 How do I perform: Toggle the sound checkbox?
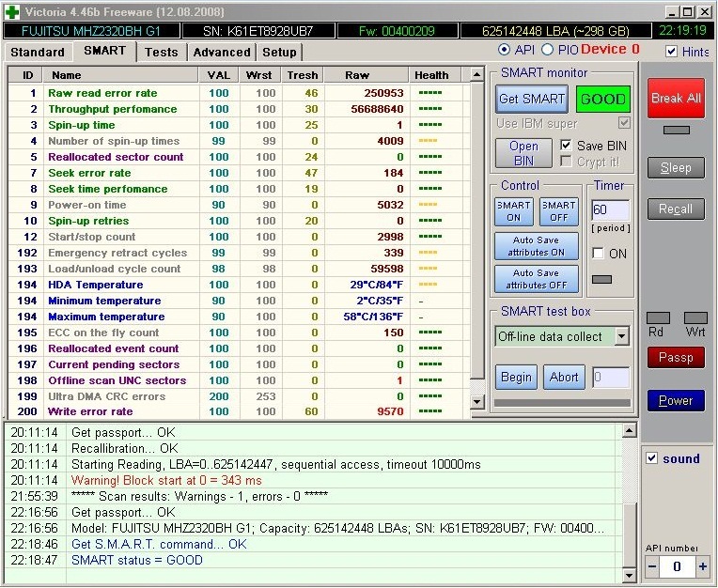tap(651, 458)
